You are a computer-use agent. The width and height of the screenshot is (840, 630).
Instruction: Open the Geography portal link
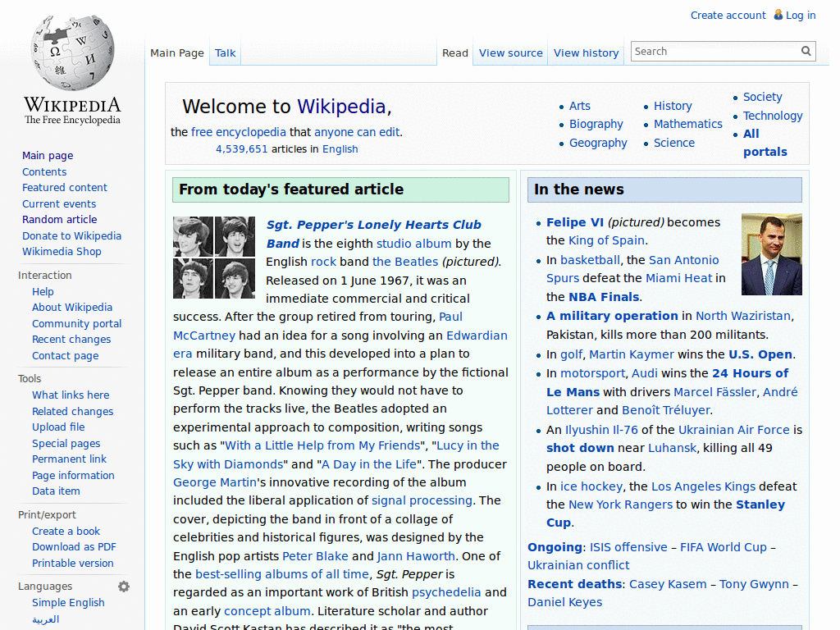tap(598, 143)
